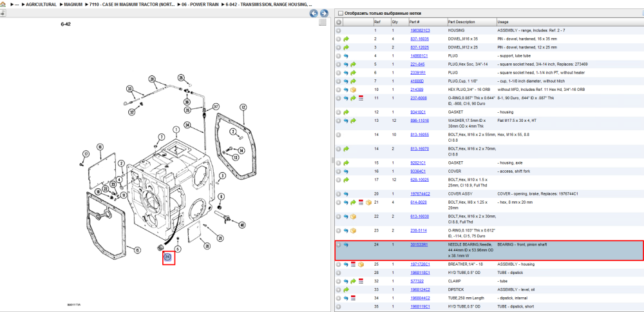
Task: Click blue arrow icon for COVER ASSY 1976744C2
Action: (346, 194)
